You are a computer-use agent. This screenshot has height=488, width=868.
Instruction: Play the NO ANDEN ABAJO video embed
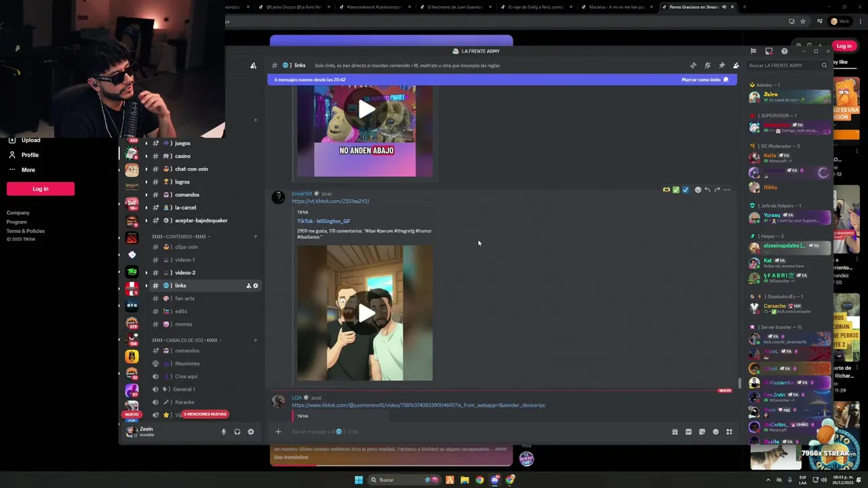pyautogui.click(x=366, y=109)
